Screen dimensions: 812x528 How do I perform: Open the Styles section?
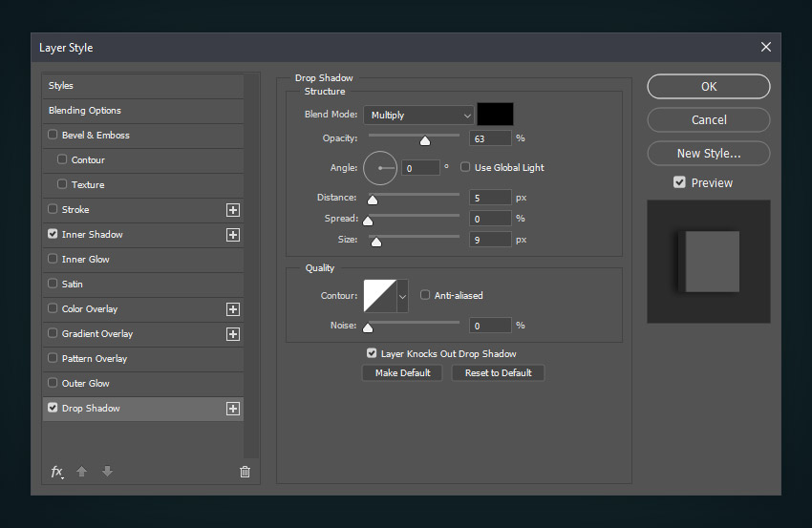143,86
